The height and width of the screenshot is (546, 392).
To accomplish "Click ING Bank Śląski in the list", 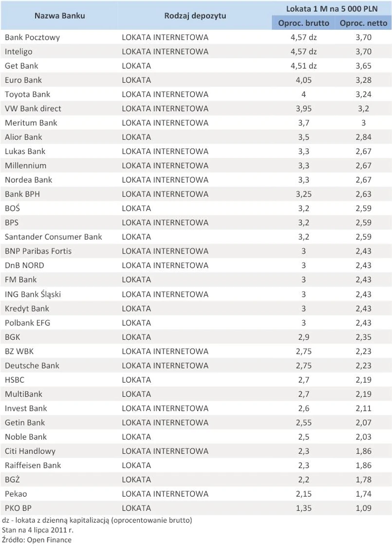I will tap(33, 294).
